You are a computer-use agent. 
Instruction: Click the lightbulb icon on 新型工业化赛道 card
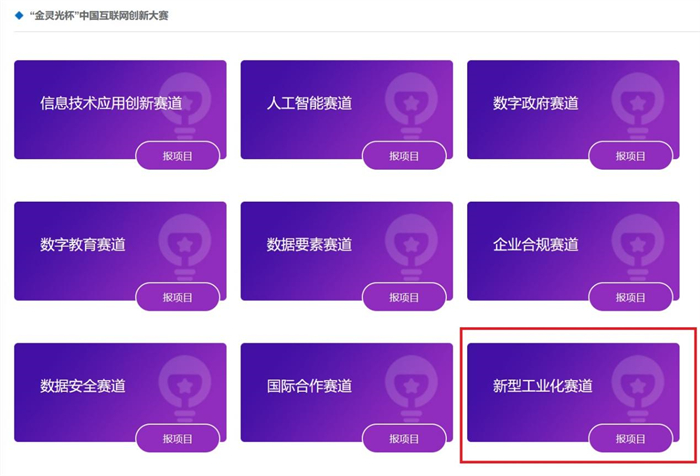pos(638,389)
